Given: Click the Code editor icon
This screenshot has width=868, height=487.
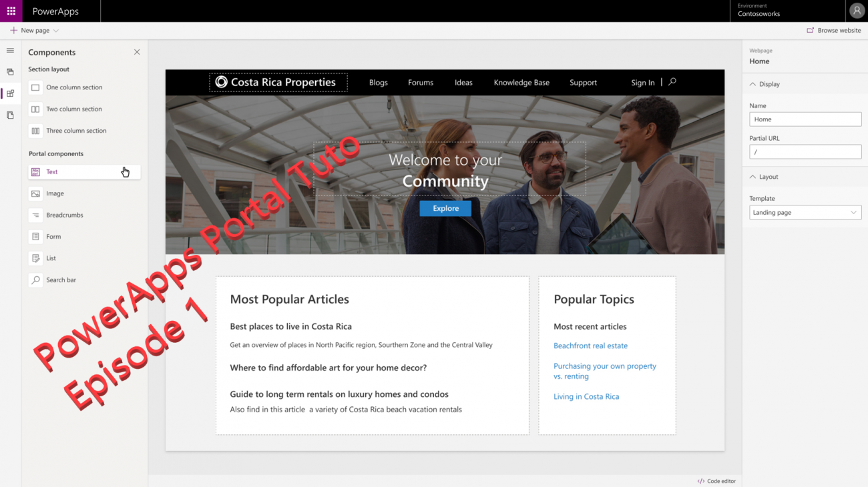Looking at the screenshot, I should 700,481.
